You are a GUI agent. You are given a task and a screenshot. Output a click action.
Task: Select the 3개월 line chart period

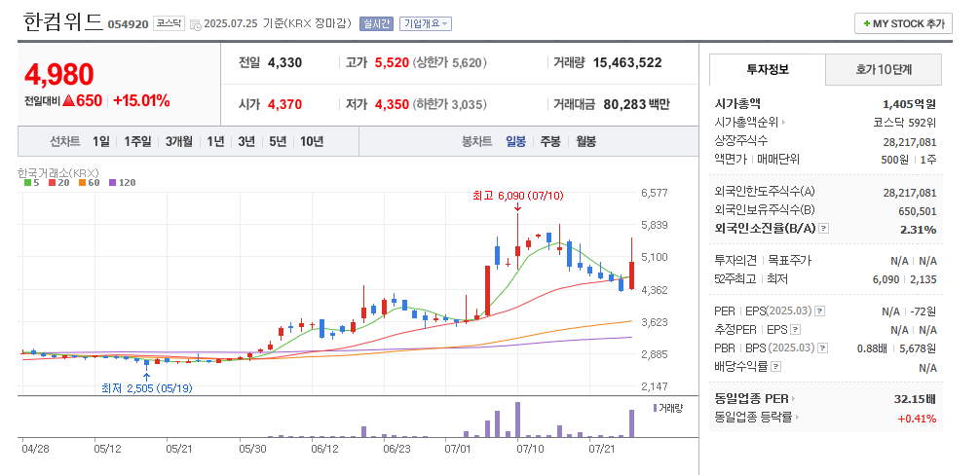pyautogui.click(x=178, y=142)
